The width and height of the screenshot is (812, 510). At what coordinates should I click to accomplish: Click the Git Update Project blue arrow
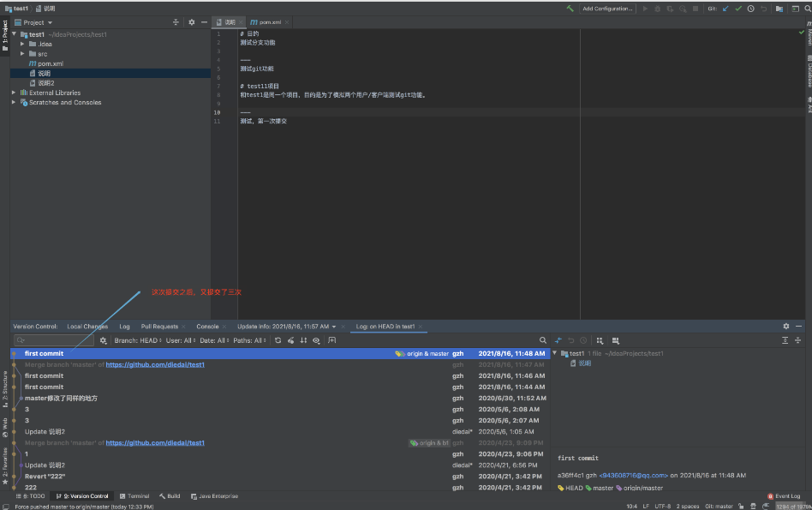tap(725, 9)
